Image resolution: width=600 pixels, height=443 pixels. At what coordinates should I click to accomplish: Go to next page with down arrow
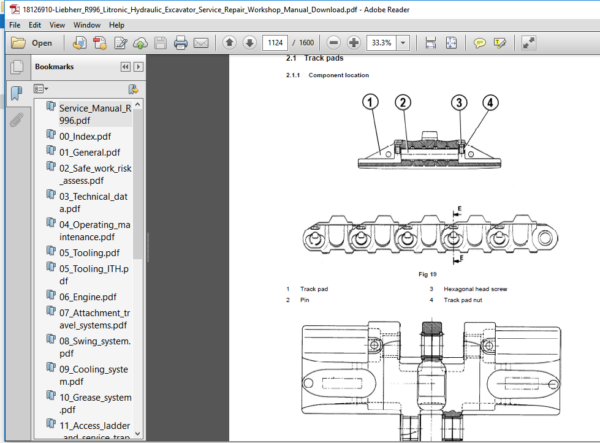[x=249, y=42]
